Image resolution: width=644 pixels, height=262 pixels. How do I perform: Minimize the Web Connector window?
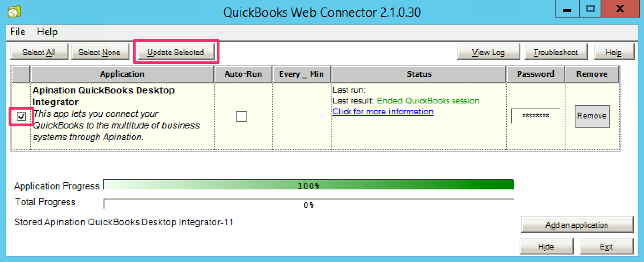(567, 8)
